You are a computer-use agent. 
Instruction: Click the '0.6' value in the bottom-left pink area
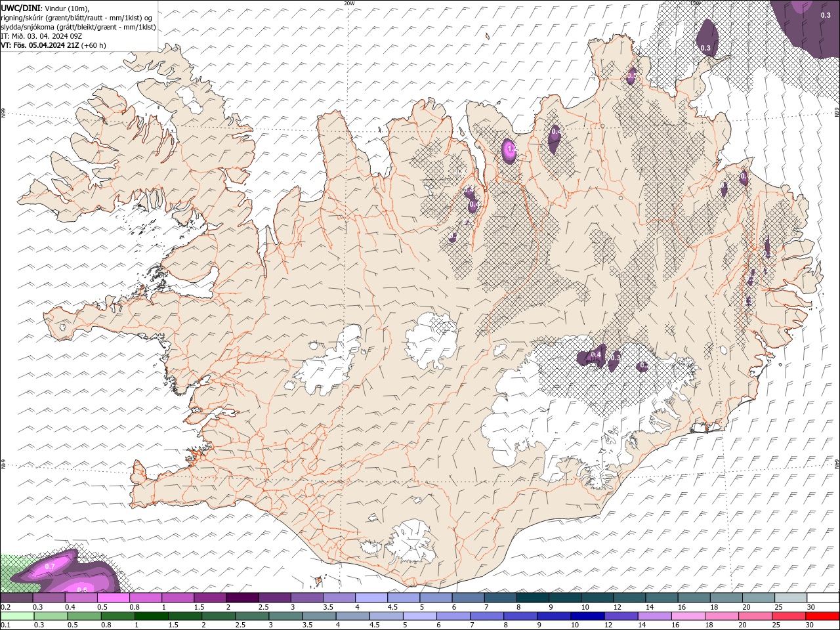point(82,589)
